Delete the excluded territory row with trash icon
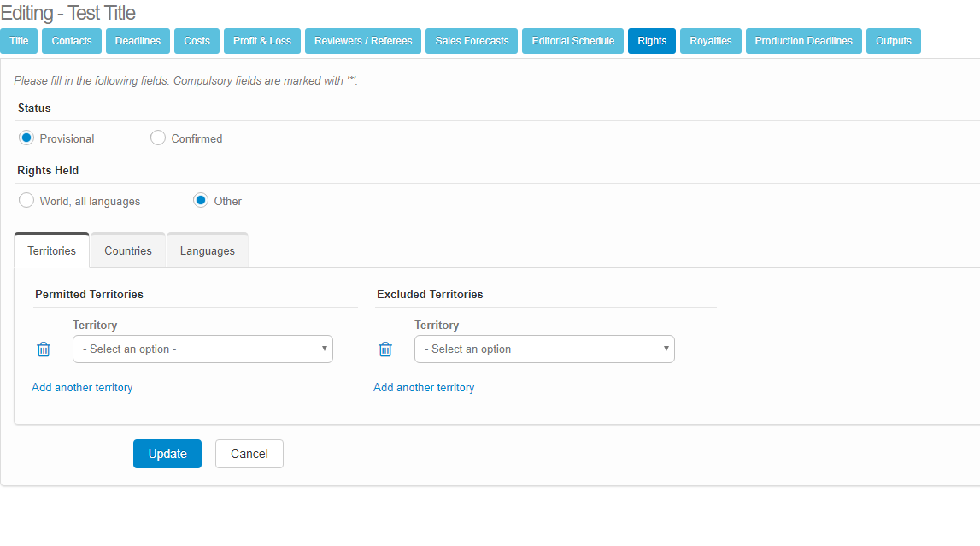Viewport: 980px width, 546px height. point(385,349)
